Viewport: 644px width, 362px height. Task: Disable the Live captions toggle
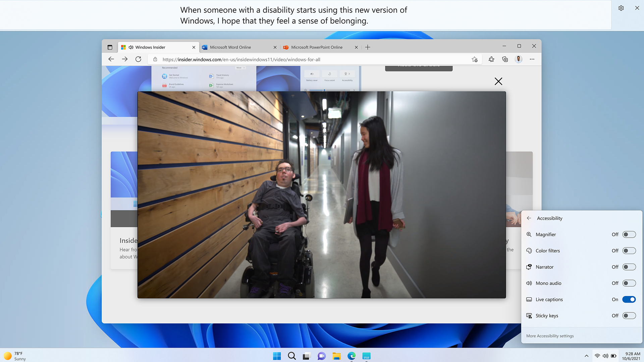(629, 299)
